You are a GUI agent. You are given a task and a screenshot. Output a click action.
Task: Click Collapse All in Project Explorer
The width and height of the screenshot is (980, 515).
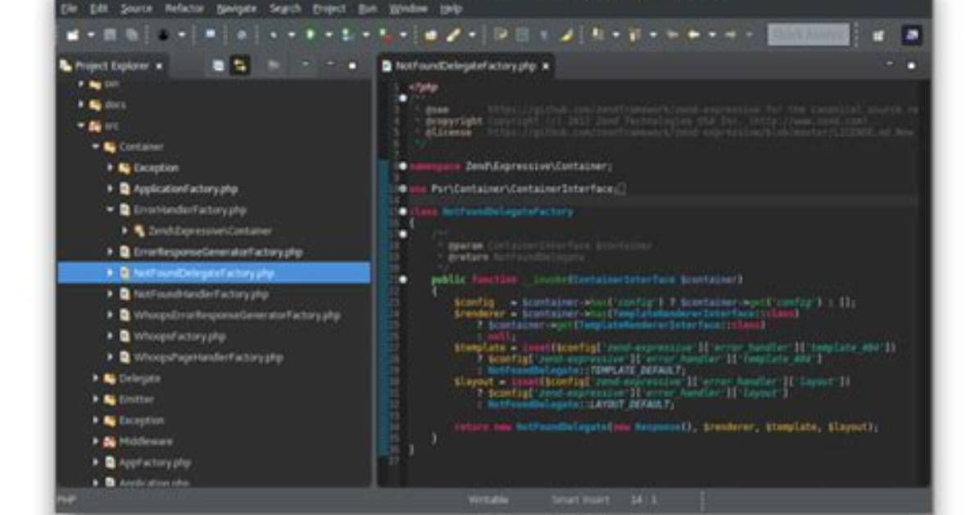tap(217, 65)
